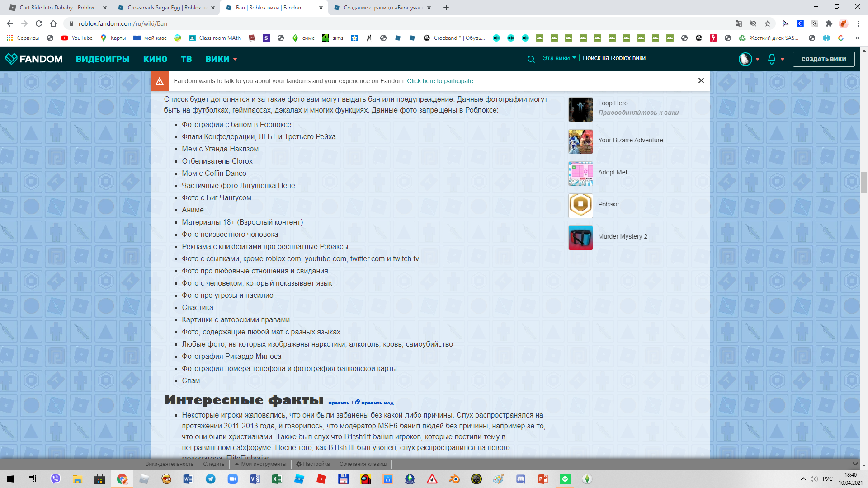Go back to previous page

(x=10, y=23)
